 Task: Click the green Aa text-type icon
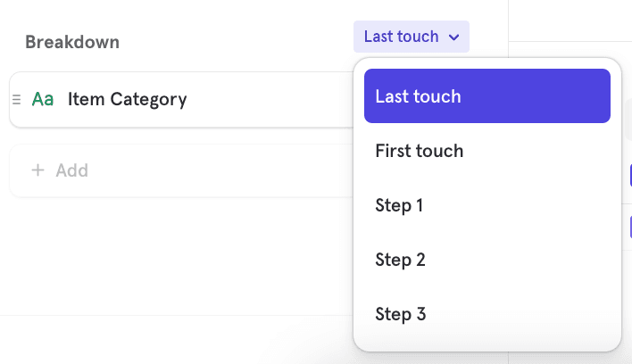(x=42, y=99)
